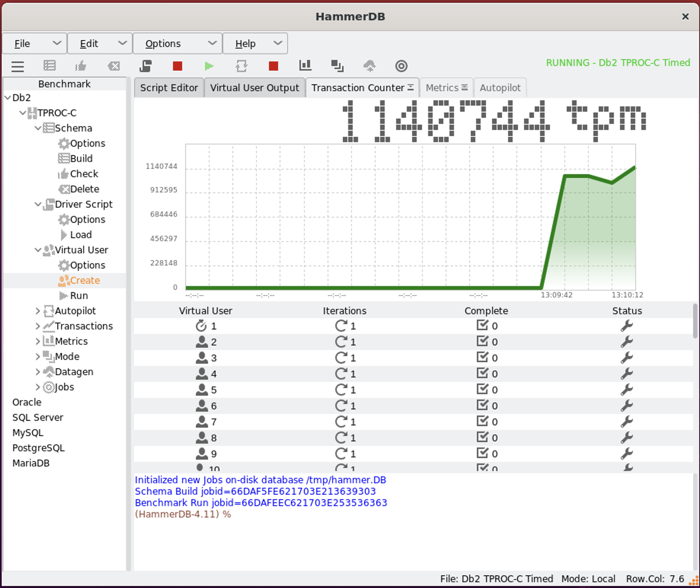700x588 pixels.
Task: Click the wrench status icon for virtual user 3
Action: pos(626,358)
